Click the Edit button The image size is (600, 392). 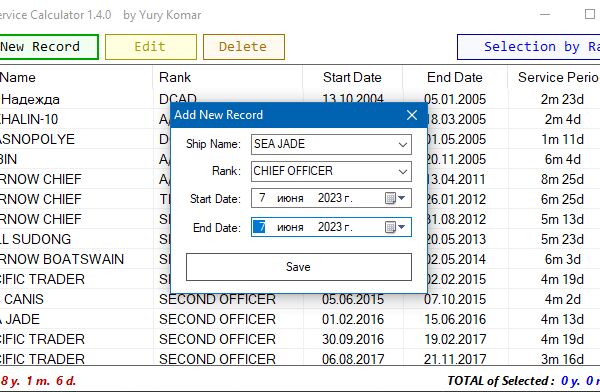(151, 47)
